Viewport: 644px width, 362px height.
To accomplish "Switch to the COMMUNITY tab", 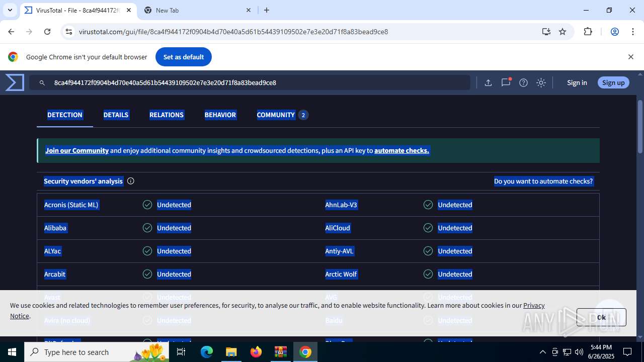I will [x=282, y=115].
